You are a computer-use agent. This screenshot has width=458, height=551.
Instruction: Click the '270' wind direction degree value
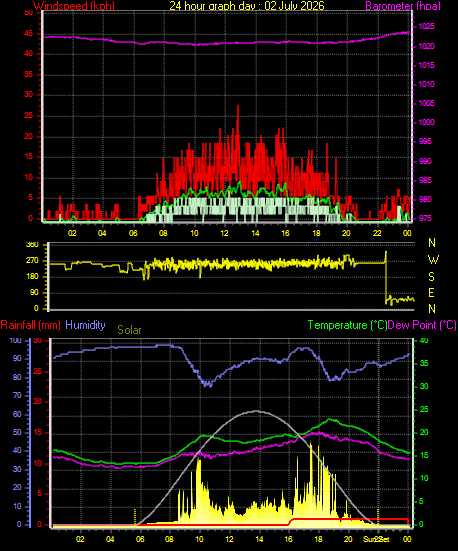tap(32, 261)
